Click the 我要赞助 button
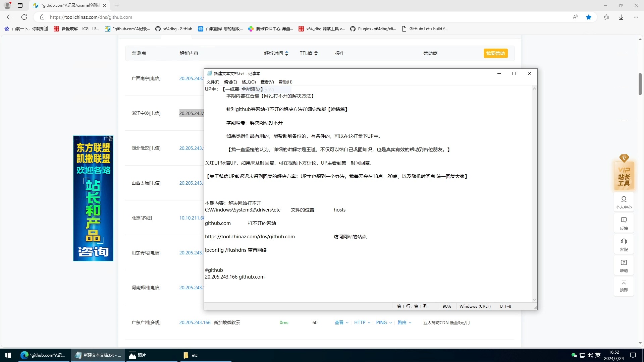Image resolution: width=644 pixels, height=362 pixels. [x=495, y=53]
